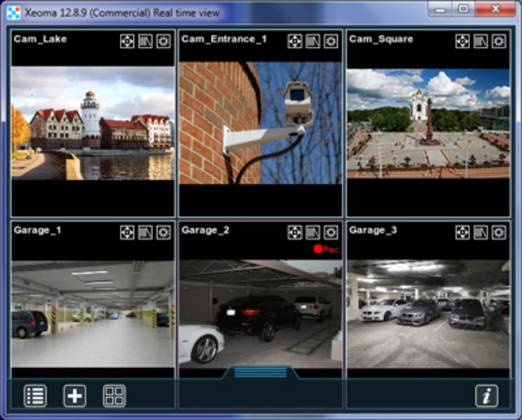Select the Garage_1 camera image
The image size is (522, 420).
coord(93,314)
